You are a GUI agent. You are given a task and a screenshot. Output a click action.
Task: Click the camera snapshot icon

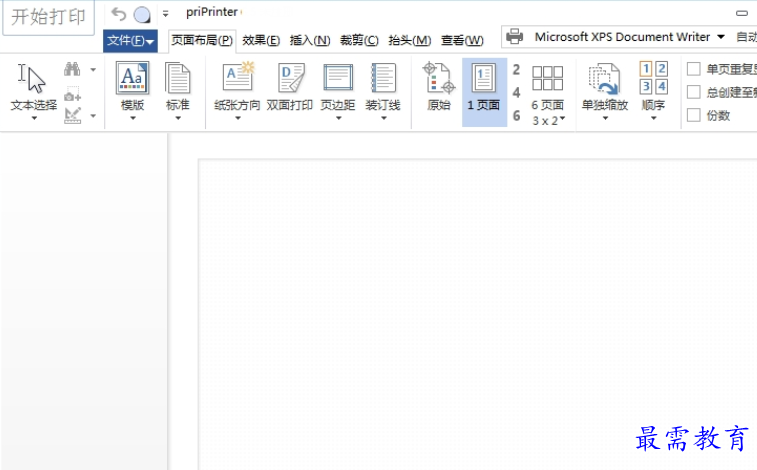pos(72,95)
